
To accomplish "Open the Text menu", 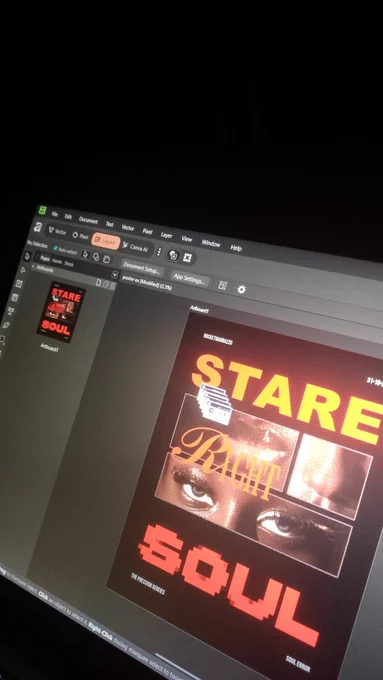I will pos(109,224).
